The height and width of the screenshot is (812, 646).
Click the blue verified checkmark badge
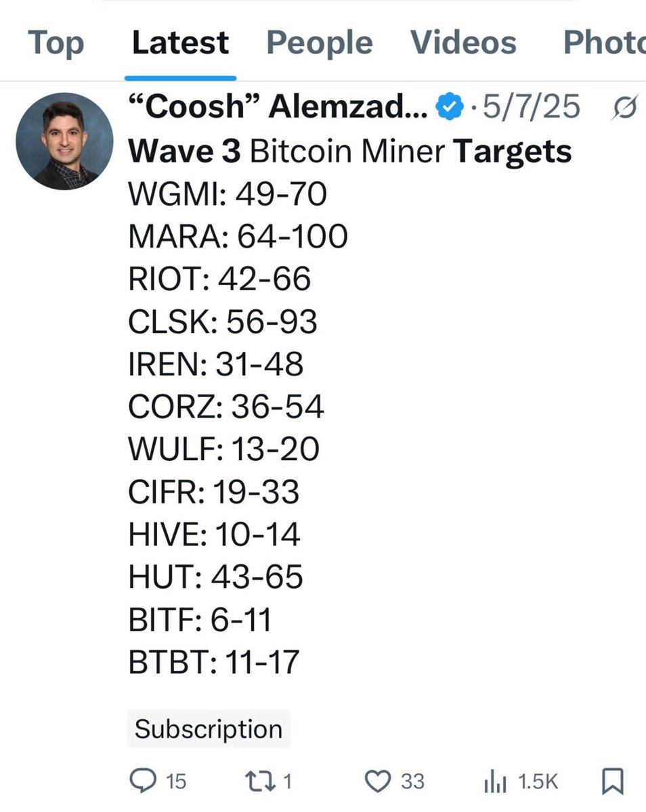coord(450,108)
